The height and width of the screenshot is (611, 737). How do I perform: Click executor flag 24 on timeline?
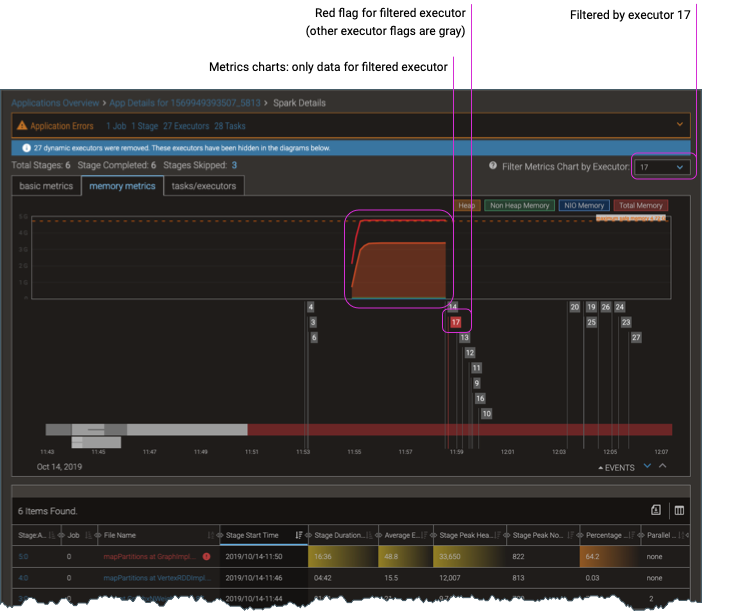(x=620, y=307)
